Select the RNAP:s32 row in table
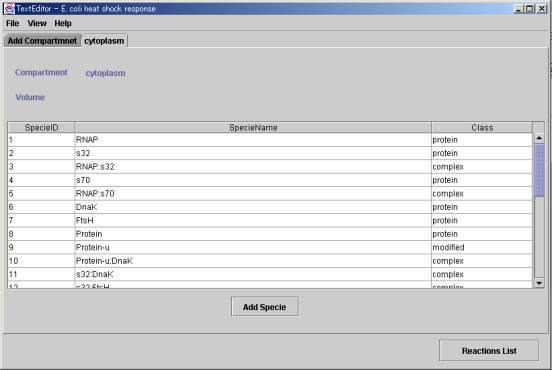Screen dimensions: 552x370 coord(270,167)
